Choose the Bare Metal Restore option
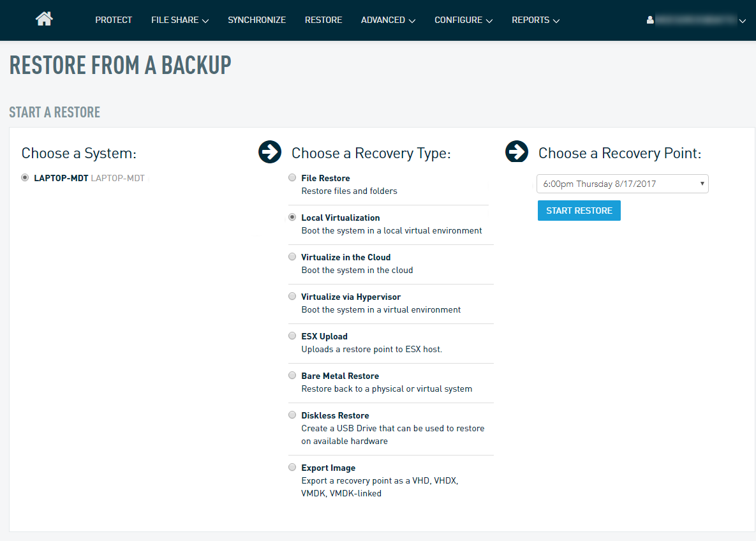The height and width of the screenshot is (541, 756). 292,375
